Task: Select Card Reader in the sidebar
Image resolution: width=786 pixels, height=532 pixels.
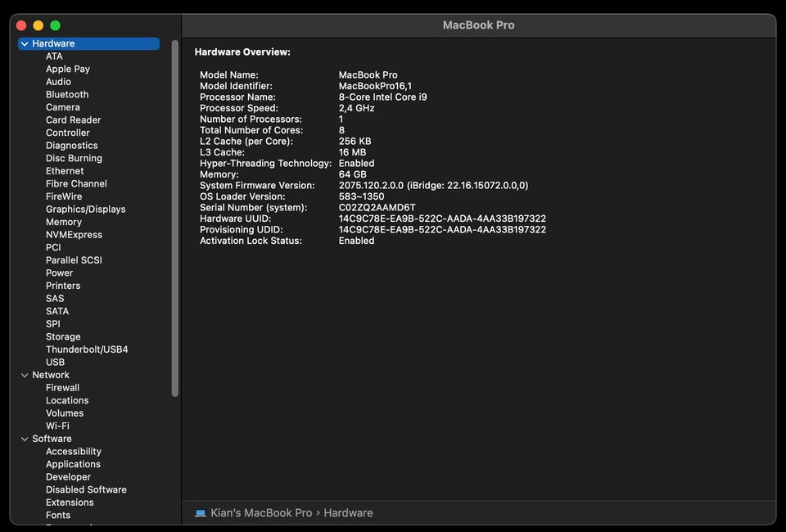Action: coord(73,120)
